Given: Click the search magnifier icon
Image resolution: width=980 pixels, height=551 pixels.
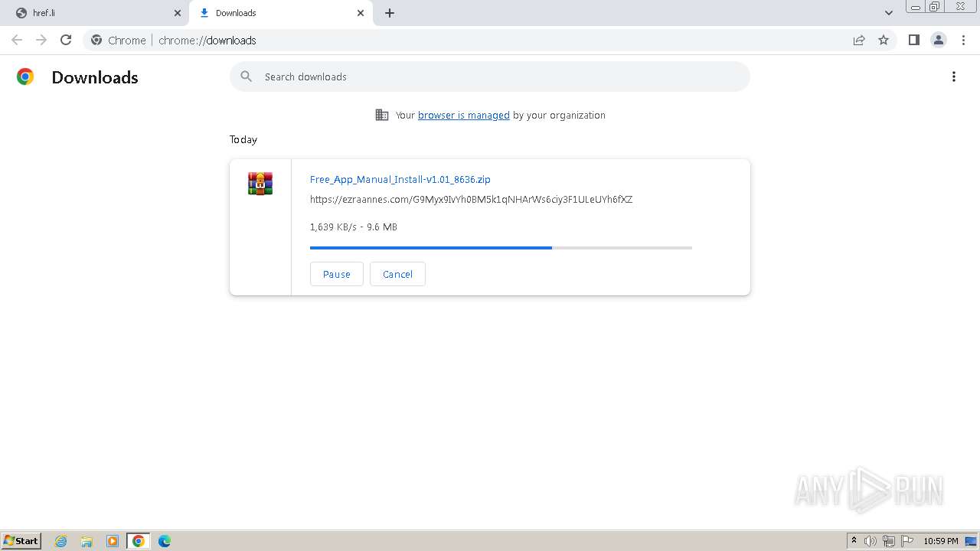Looking at the screenshot, I should (x=246, y=77).
